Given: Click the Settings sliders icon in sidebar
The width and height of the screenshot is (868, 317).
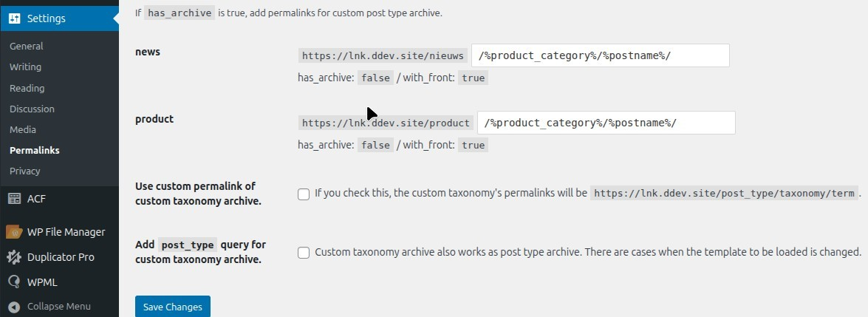Looking at the screenshot, I should tap(15, 18).
